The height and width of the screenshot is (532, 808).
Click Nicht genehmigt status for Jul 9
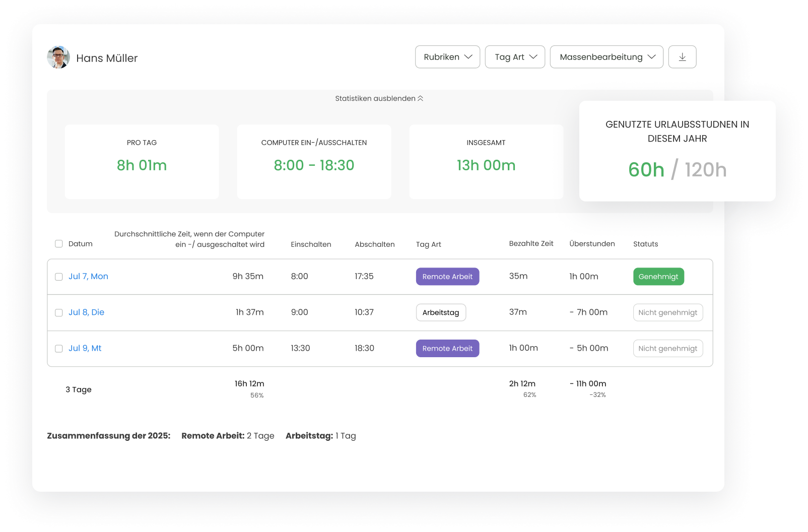pyautogui.click(x=667, y=348)
